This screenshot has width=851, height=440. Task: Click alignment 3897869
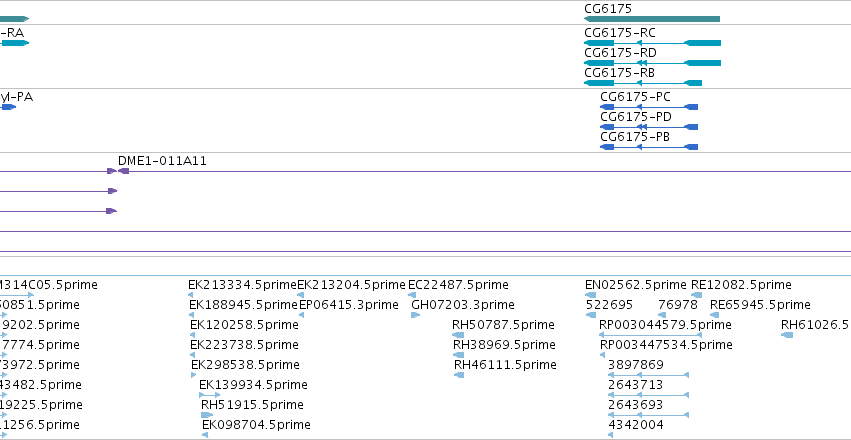pyautogui.click(x=636, y=365)
